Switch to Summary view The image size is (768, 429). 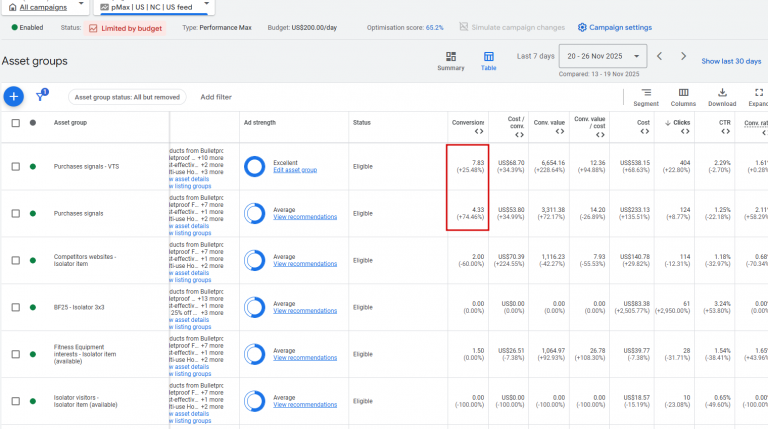click(x=451, y=60)
